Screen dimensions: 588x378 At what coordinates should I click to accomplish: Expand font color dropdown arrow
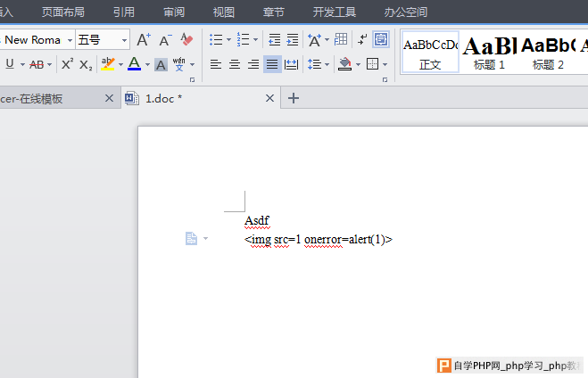147,65
